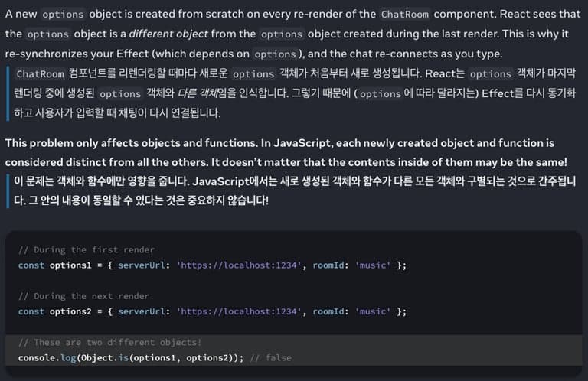This screenshot has width=588, height=381.
Task: Click the "// During the first render" comment
Action: pos(86,249)
